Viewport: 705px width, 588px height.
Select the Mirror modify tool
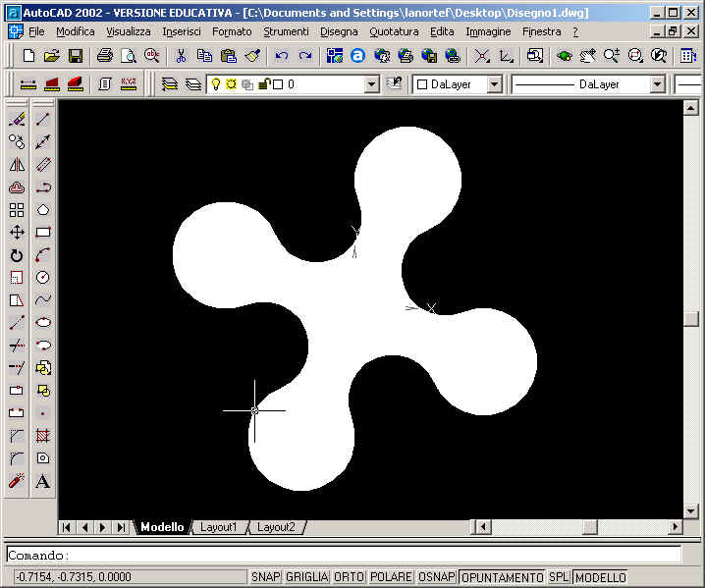pos(17,165)
